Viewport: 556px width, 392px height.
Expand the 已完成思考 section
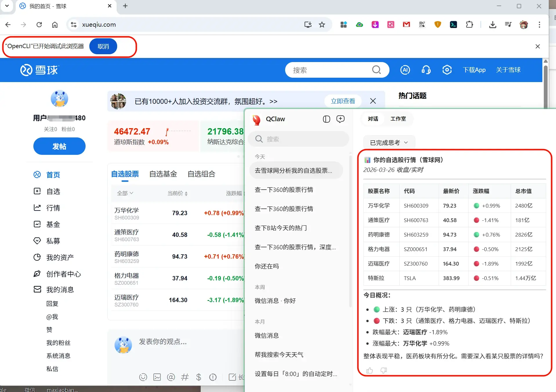click(389, 143)
